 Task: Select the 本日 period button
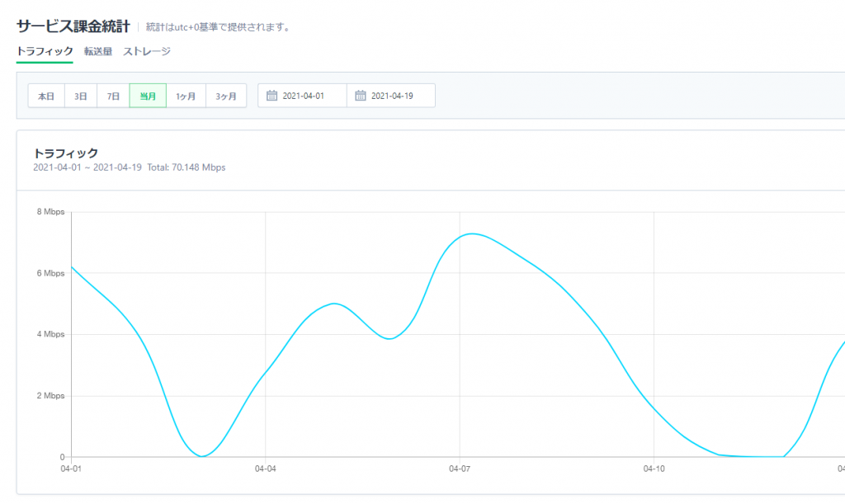(46, 96)
